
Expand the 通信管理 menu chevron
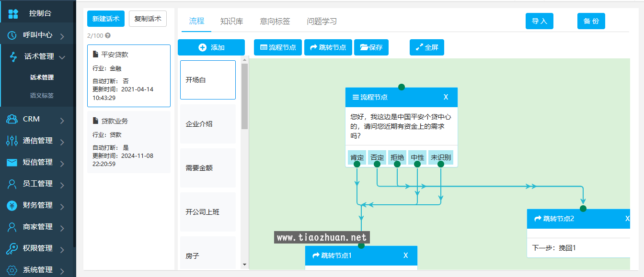61,141
